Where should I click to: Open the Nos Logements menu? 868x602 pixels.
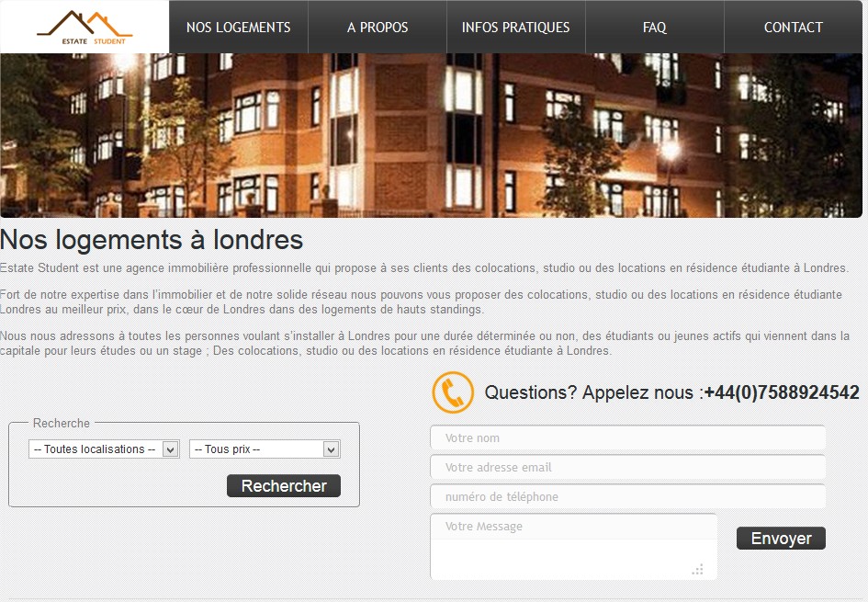tap(238, 28)
